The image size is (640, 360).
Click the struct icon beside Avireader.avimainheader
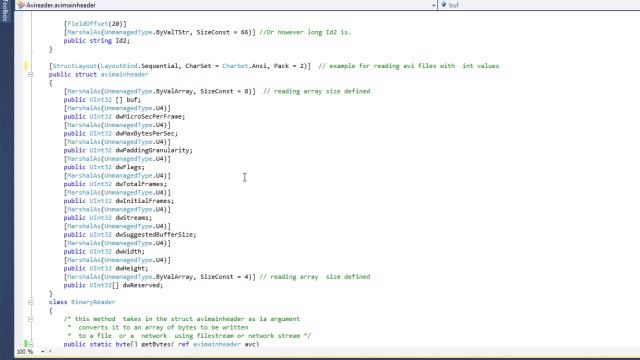(20, 5)
